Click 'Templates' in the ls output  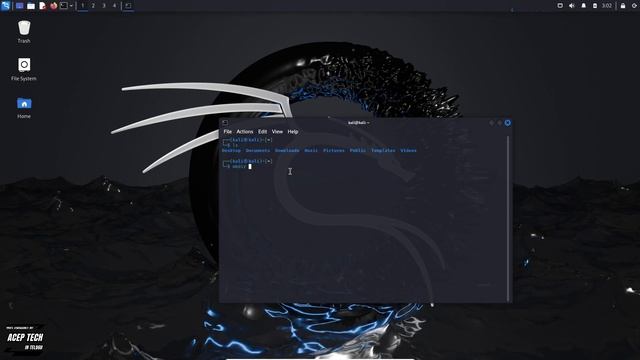click(383, 151)
